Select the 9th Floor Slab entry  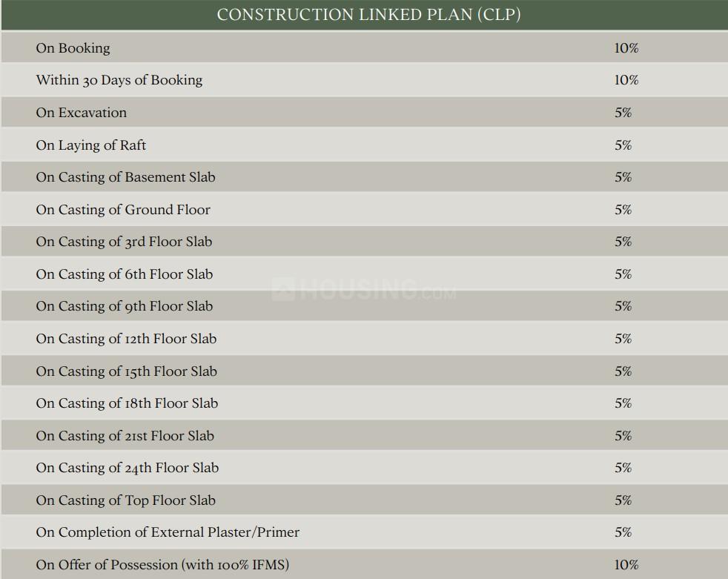click(x=124, y=306)
